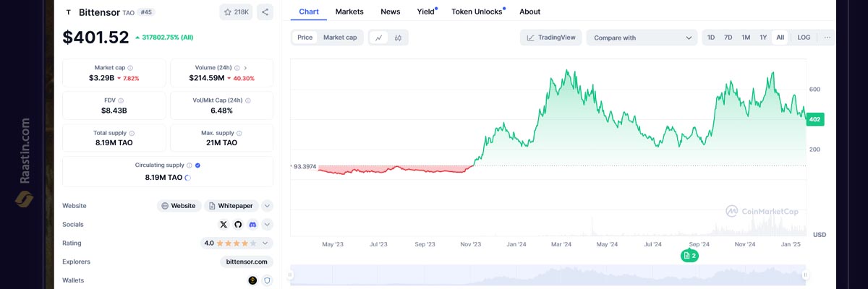Click the verified badge by Circulating supply
Image resolution: width=868 pixels, height=289 pixels.
point(198,165)
